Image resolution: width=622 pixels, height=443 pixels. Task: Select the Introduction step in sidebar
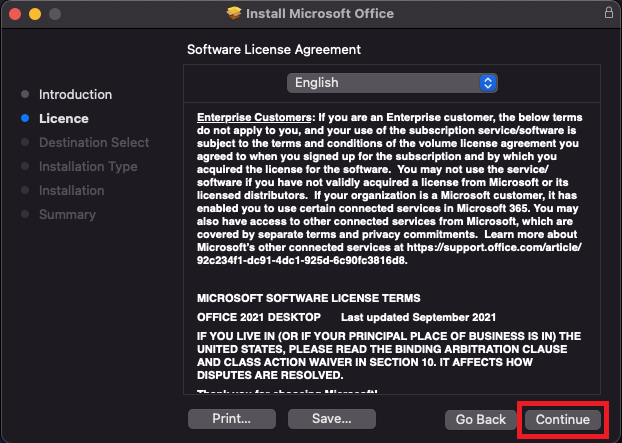tap(75, 94)
